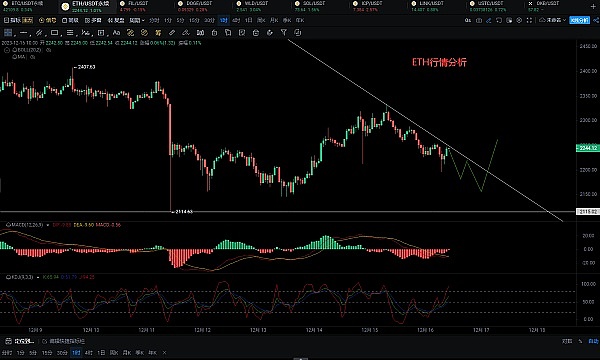Select the horizontal line drawing tool
The image size is (600, 360).
point(23,33)
